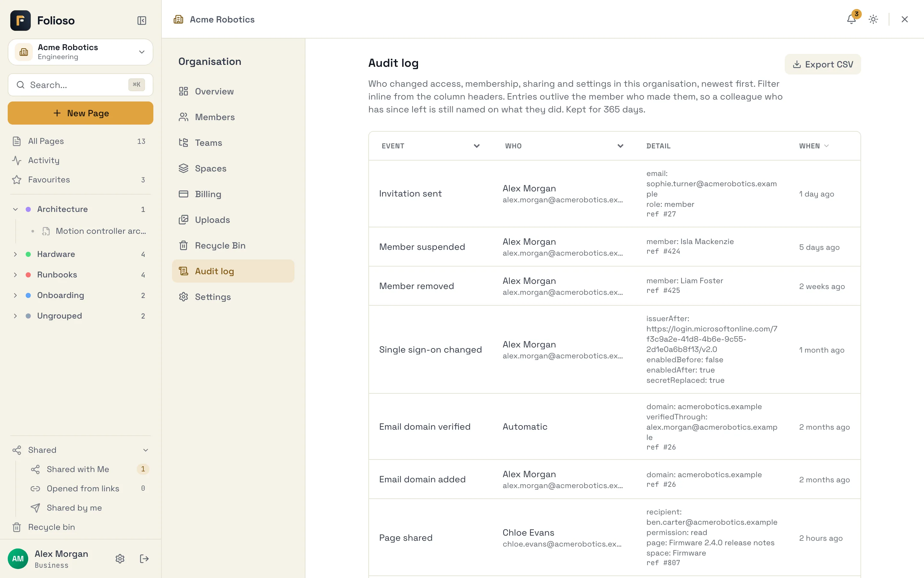
Task: Open Favourites in the sidebar
Action: (x=80, y=180)
